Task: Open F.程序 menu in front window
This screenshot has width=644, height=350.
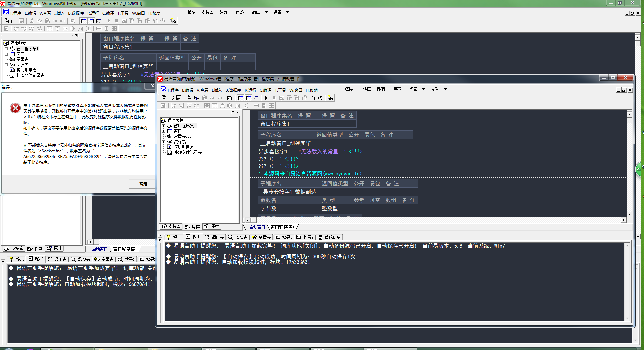Action: click(x=173, y=90)
